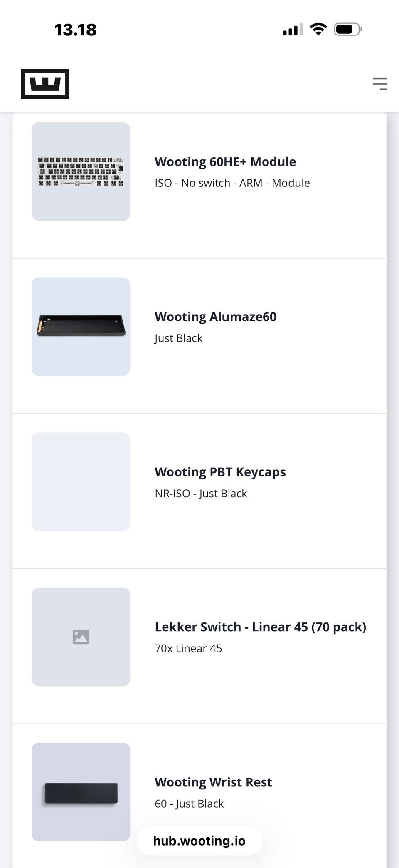
Task: Select the Wooting Wrist Rest title
Action: pyautogui.click(x=213, y=782)
